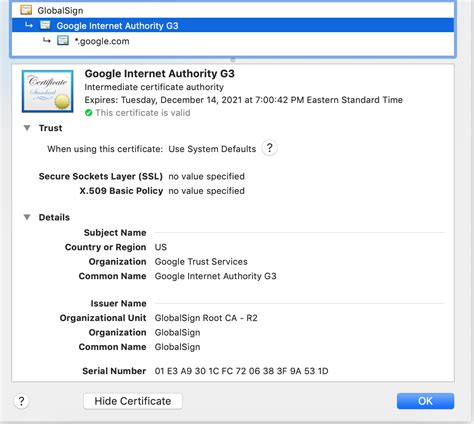This screenshot has width=474, height=424.
Task: Click the Secure Sockets Layer no value specified
Action: (x=206, y=176)
